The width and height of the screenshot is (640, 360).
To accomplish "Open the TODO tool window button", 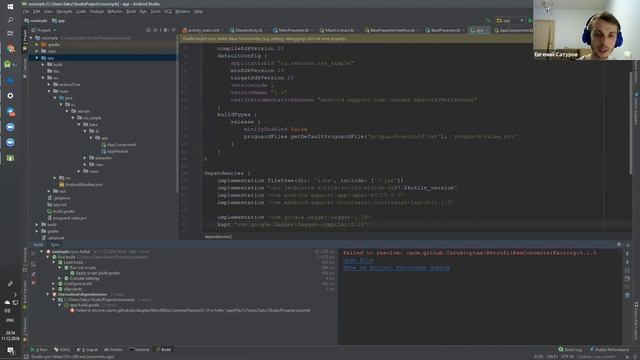I will [x=62, y=350].
